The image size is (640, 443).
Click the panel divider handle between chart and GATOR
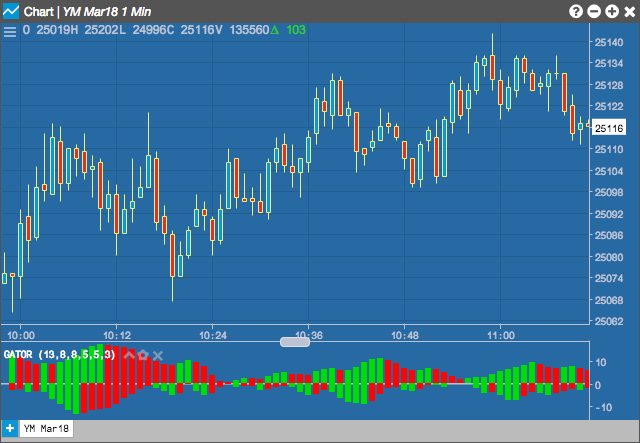click(x=295, y=342)
